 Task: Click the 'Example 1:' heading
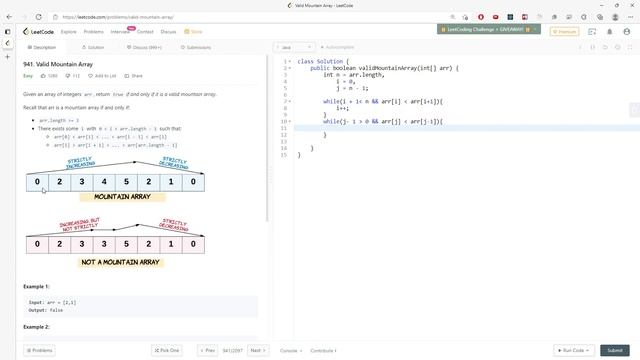point(36,287)
